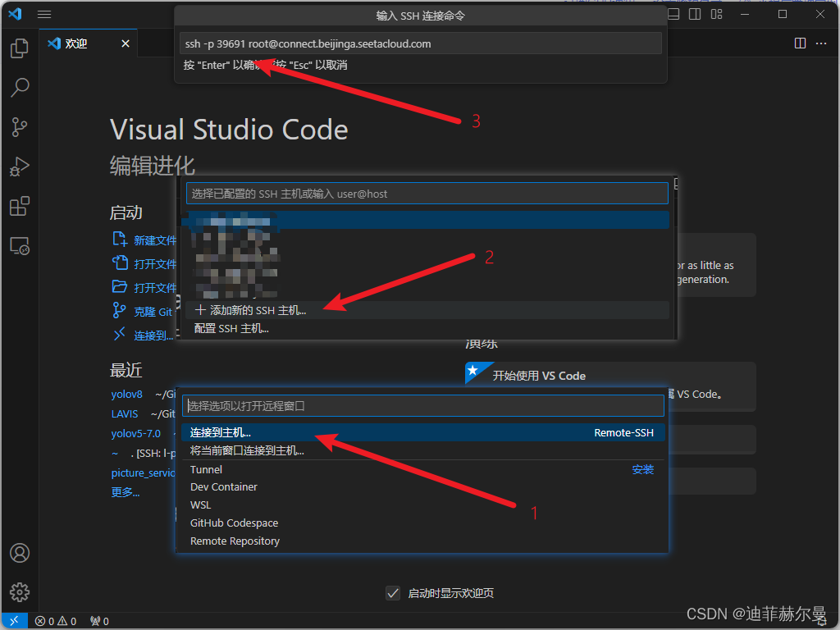Screen dimensions: 840x630
Task: Close the 欢迎 tab
Action: 126,43
